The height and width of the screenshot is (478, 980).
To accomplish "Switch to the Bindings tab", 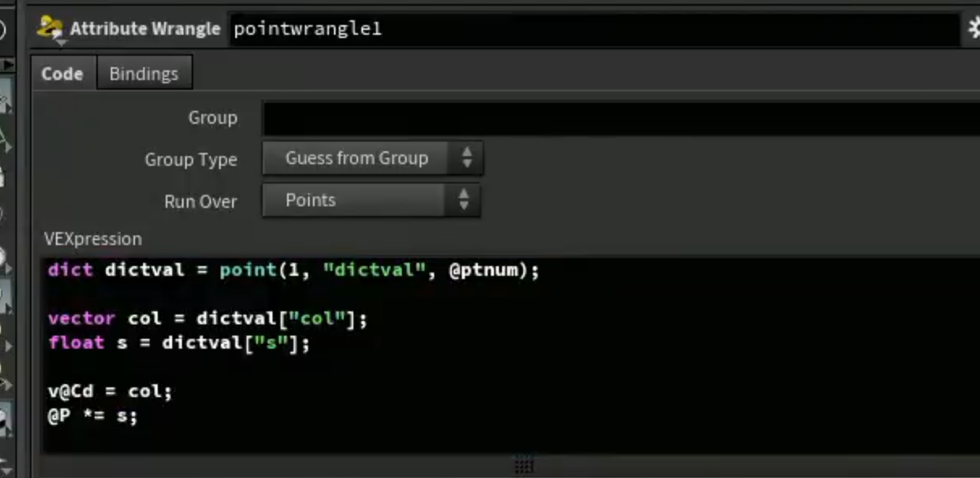I will point(144,74).
